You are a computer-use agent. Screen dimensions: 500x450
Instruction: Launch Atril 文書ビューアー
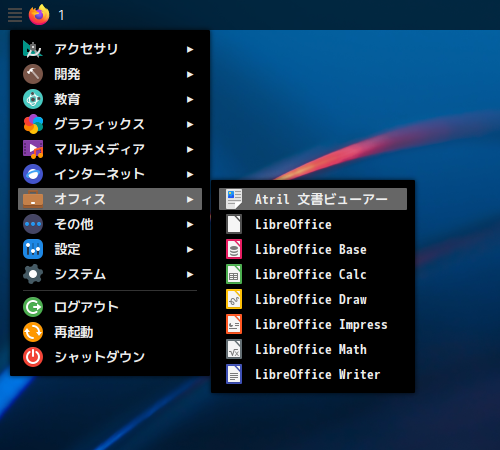(x=313, y=199)
